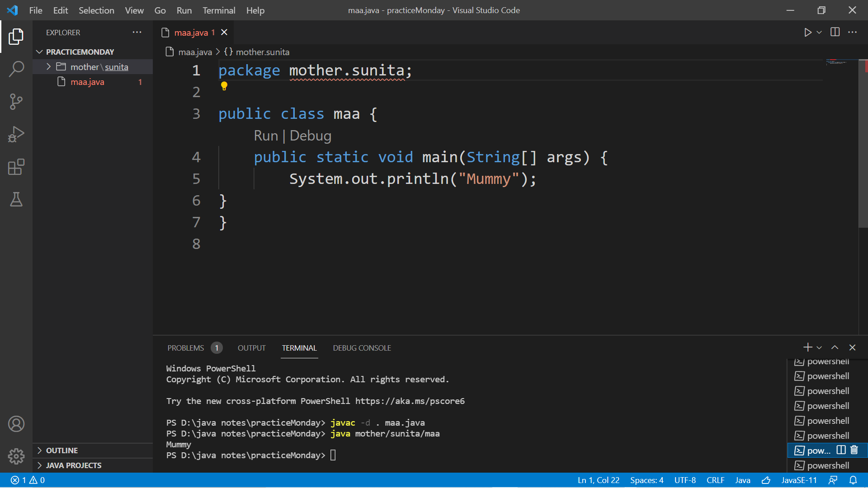Click the lightbulb quick fix icon

(x=224, y=86)
